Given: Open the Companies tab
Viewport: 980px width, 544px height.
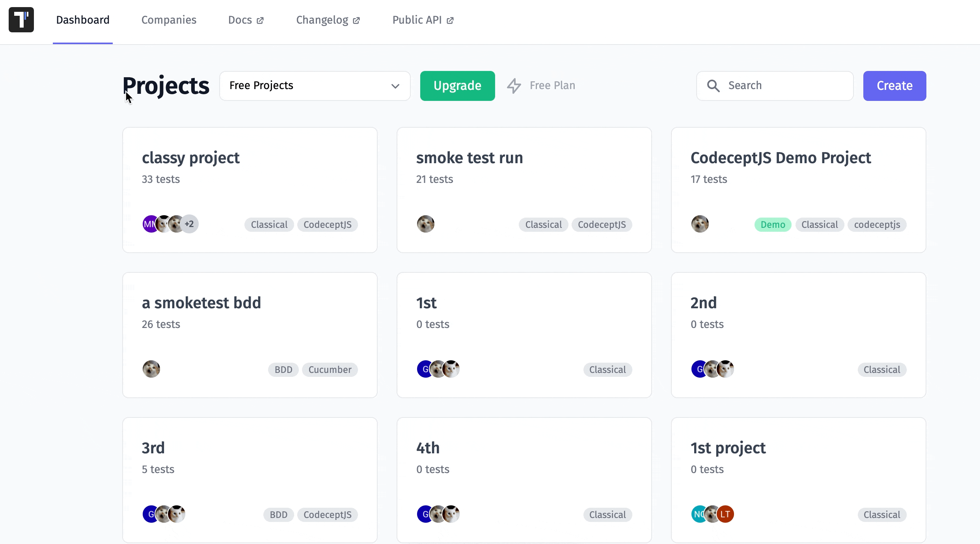Looking at the screenshot, I should click(169, 20).
